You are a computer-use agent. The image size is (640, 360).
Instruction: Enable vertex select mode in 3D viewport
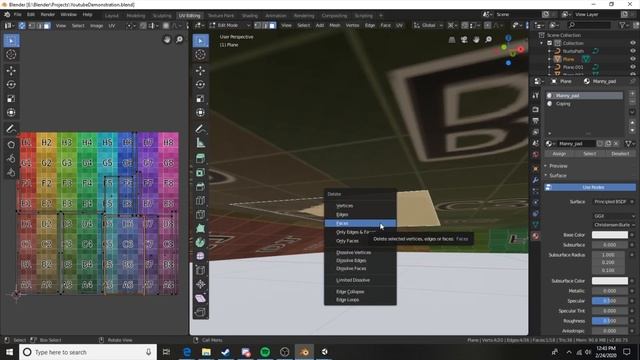(258, 25)
